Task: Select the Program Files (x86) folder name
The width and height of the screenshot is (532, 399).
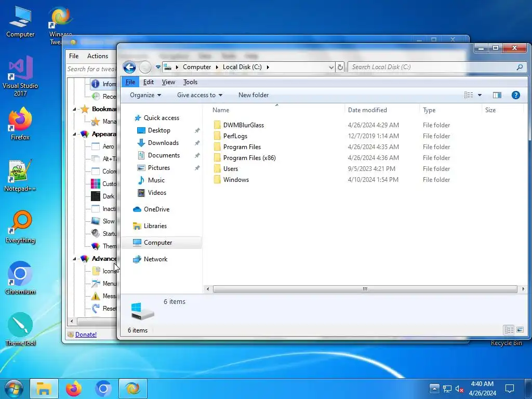Action: tap(249, 158)
